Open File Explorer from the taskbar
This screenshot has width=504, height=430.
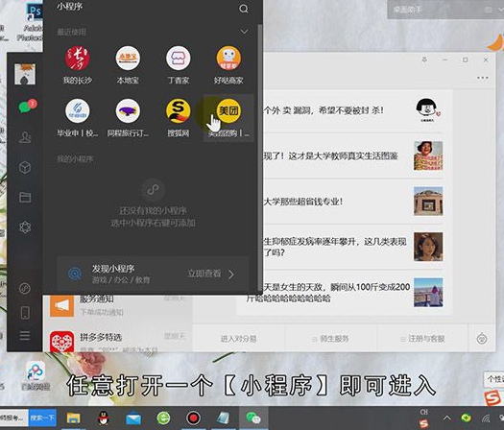(73, 418)
